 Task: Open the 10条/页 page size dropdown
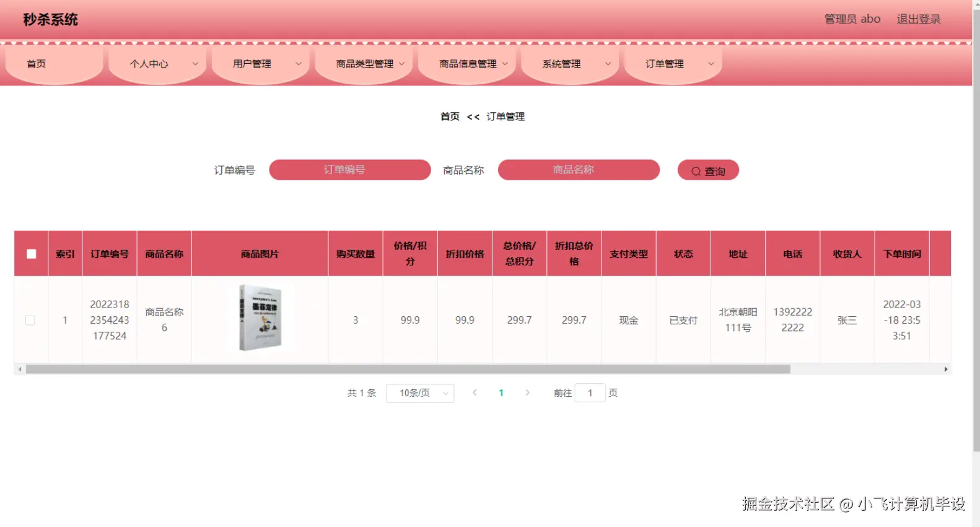[420, 393]
